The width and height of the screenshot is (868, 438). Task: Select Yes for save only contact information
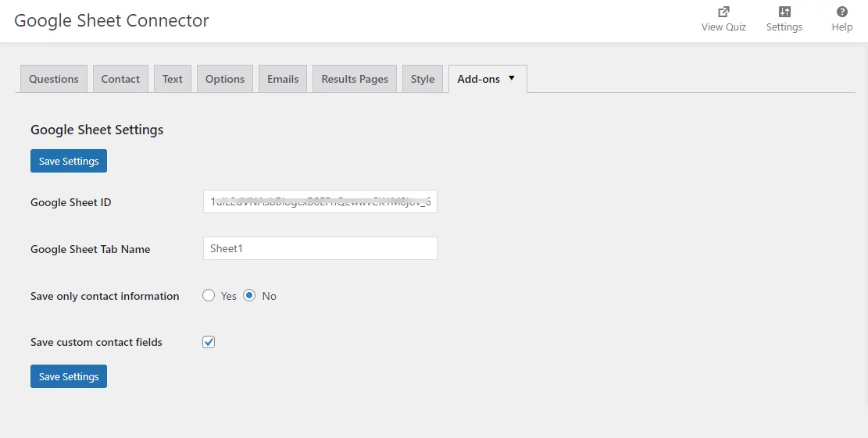[209, 295]
